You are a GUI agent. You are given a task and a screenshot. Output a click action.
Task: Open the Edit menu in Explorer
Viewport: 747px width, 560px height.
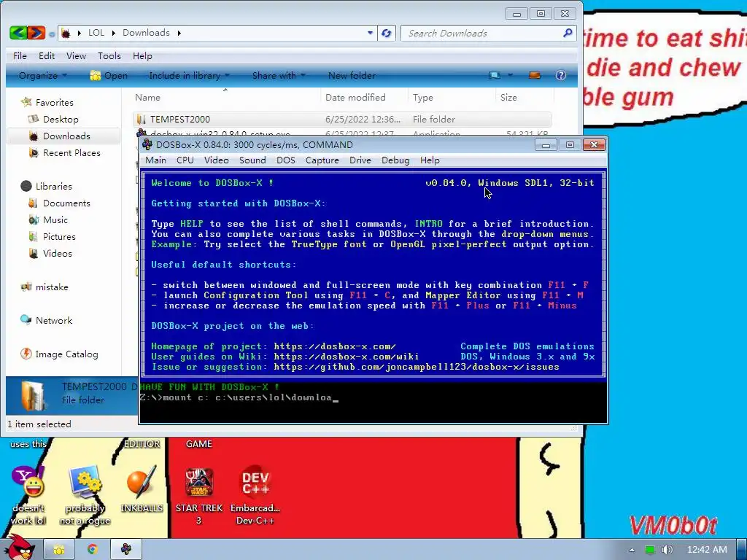46,55
